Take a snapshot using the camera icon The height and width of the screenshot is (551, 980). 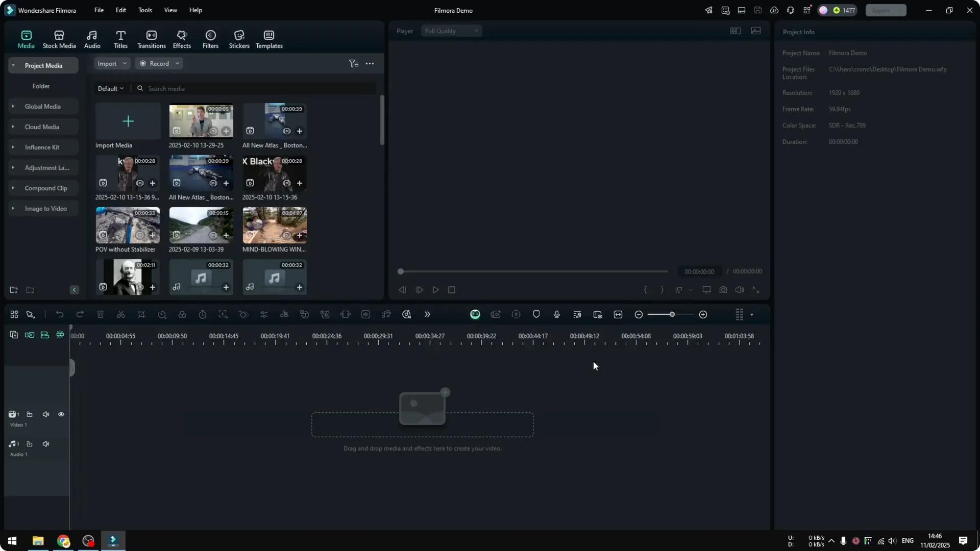click(x=723, y=290)
